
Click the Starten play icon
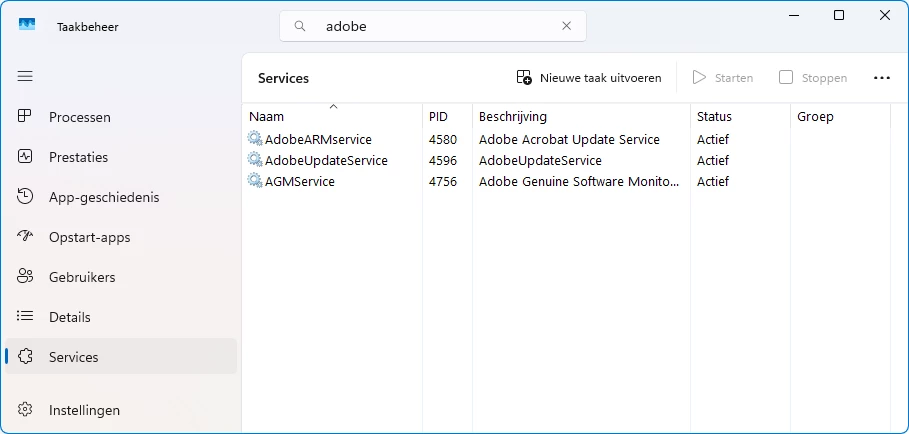click(700, 78)
